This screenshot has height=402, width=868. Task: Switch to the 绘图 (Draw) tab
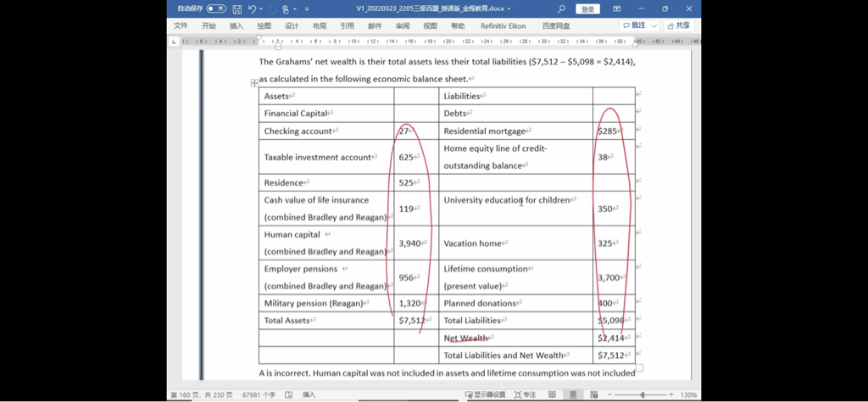pos(264,26)
